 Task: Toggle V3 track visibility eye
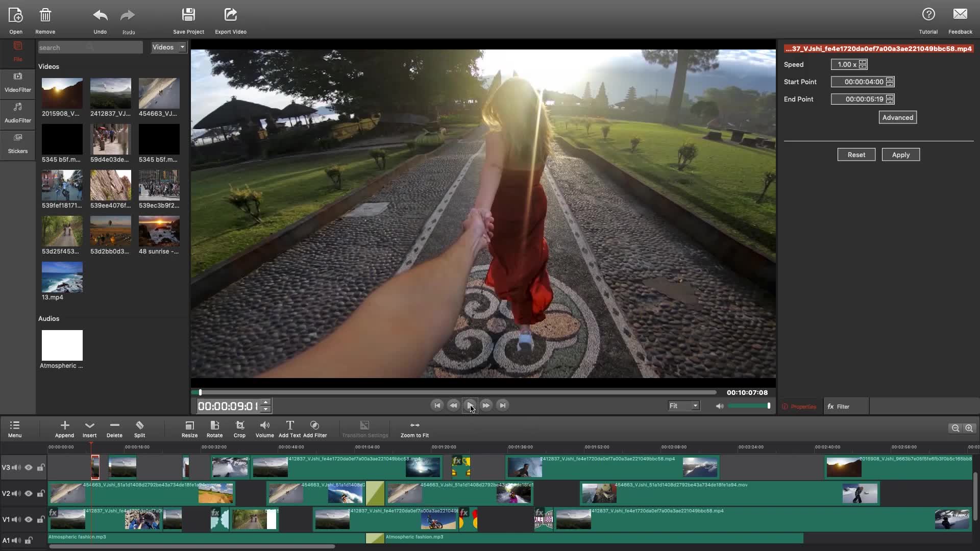pos(28,467)
